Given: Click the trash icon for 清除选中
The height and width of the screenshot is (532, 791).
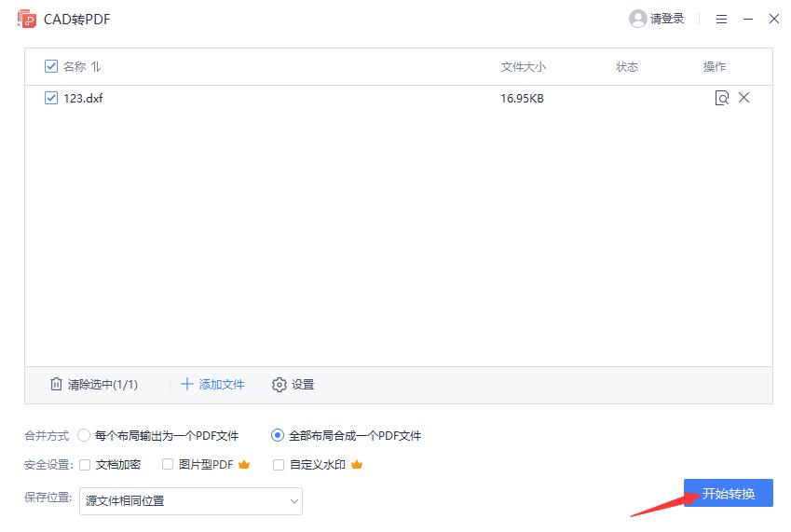Looking at the screenshot, I should (56, 384).
